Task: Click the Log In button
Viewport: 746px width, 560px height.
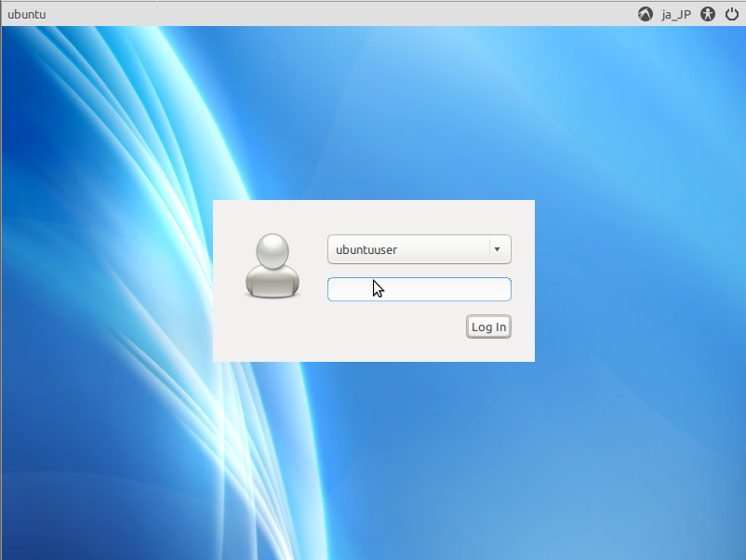Action: [x=488, y=327]
